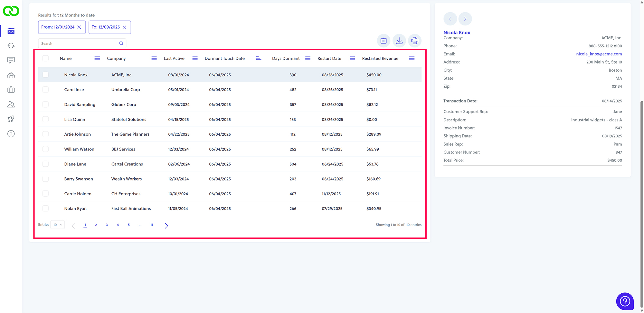Click the rocket icon in the sidebar

click(11, 119)
